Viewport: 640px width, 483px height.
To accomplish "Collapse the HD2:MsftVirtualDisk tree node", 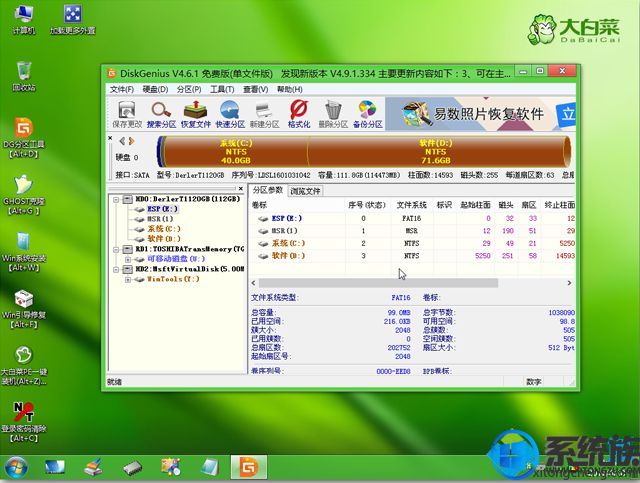I will pyautogui.click(x=117, y=269).
